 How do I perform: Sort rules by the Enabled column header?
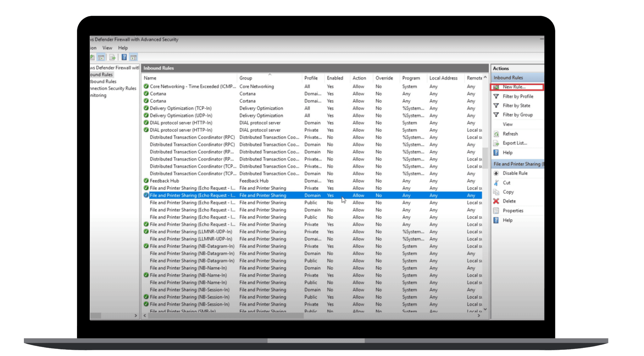[335, 78]
